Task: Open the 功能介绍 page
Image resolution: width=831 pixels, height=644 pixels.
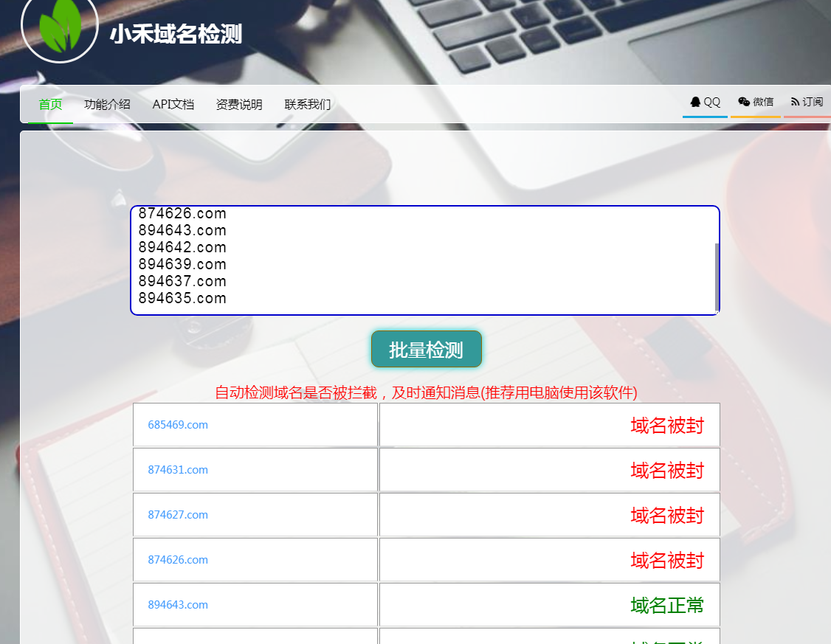Action: (x=108, y=104)
